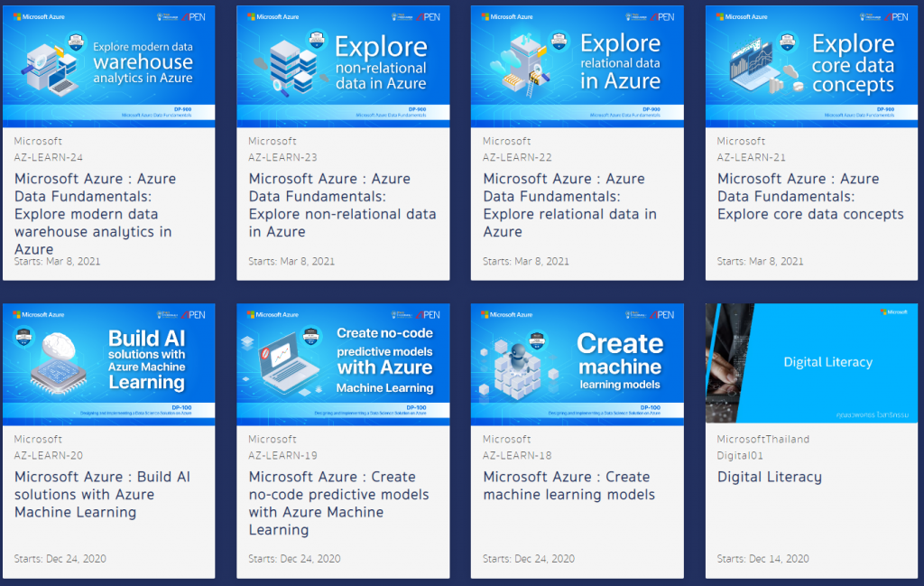
Task: Click 'Starts: Mar 8, 2021' on the AZ-LEARN-22 card
Action: (526, 261)
